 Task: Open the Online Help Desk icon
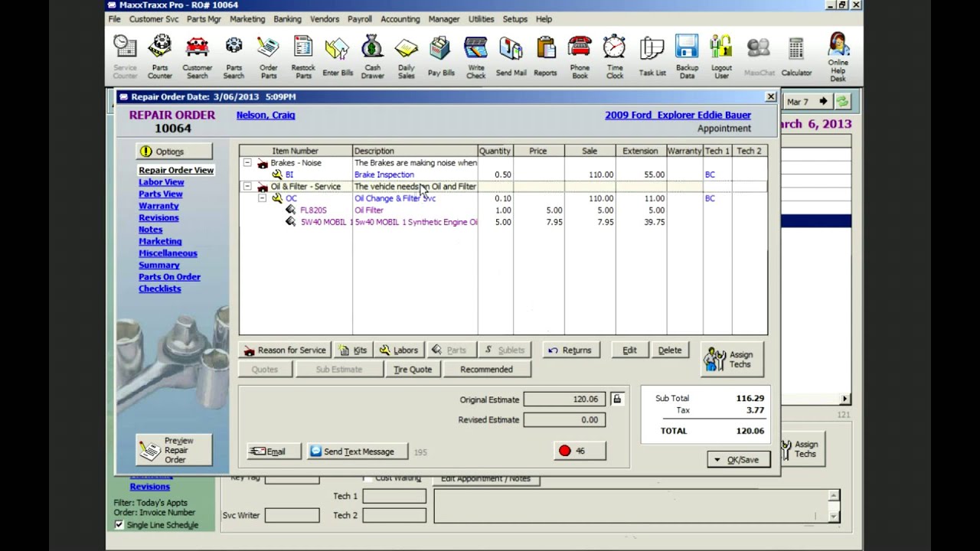pyautogui.click(x=838, y=57)
